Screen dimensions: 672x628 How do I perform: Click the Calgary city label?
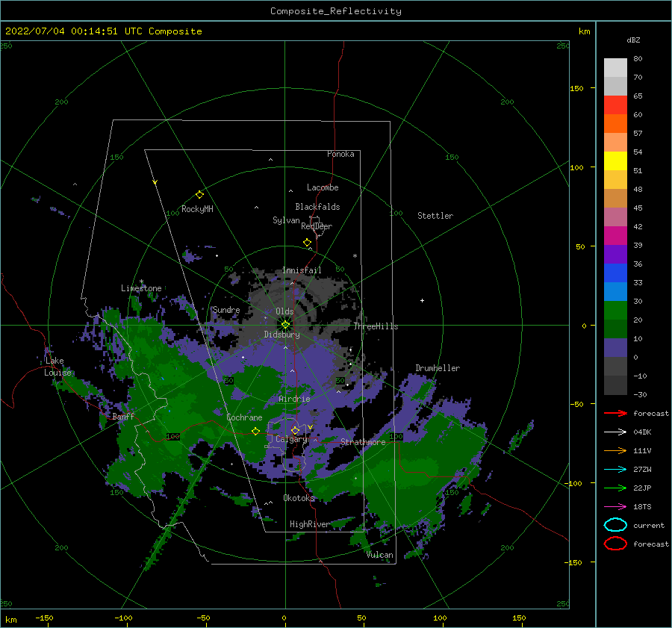[x=291, y=439]
